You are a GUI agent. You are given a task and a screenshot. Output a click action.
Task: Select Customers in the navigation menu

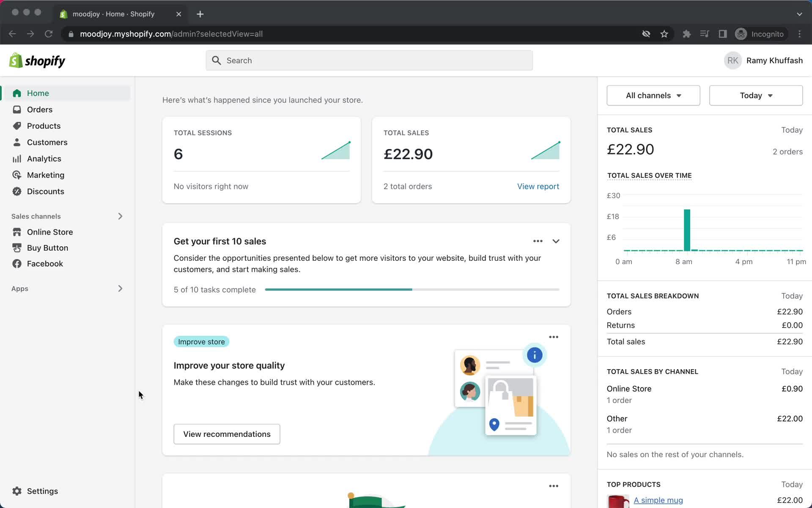(47, 142)
